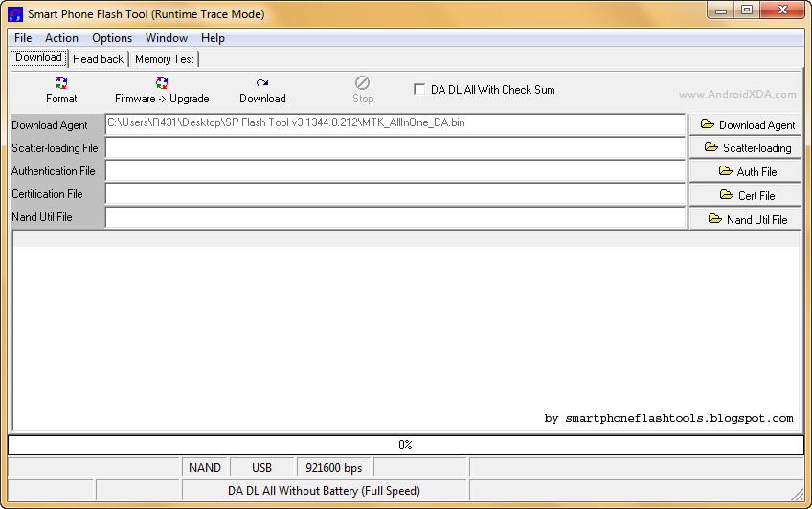Focus the Certification File field
The image size is (812, 509).
(x=395, y=194)
